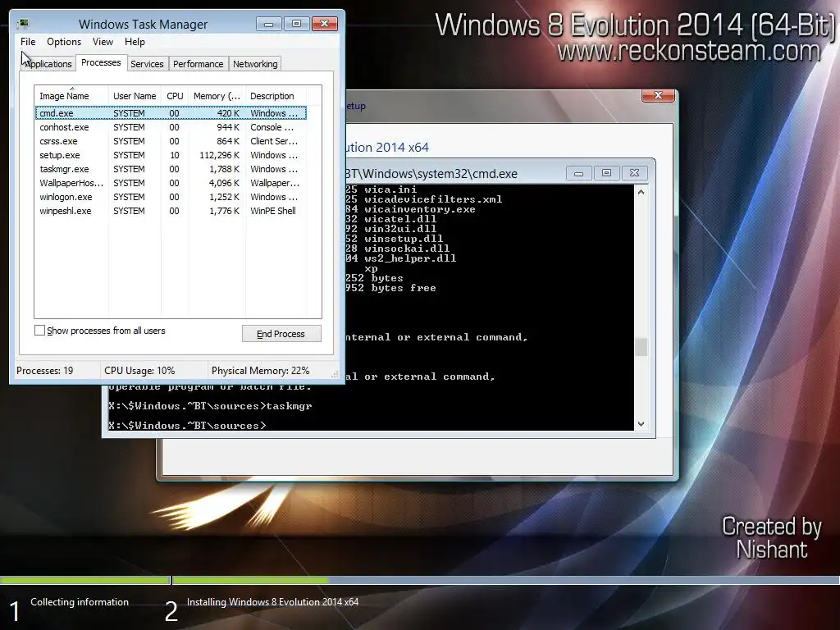
Task: Click the cmd.exe scrollbar down arrow
Action: [641, 424]
